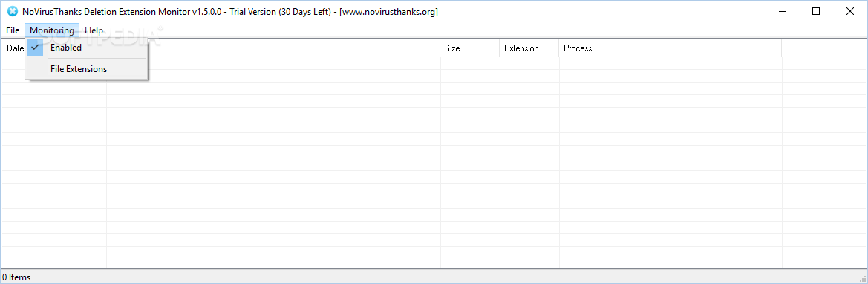Screen dimensions: 868x284
Task: Maximize the Deletion Extension Monitor window
Action: coord(816,11)
